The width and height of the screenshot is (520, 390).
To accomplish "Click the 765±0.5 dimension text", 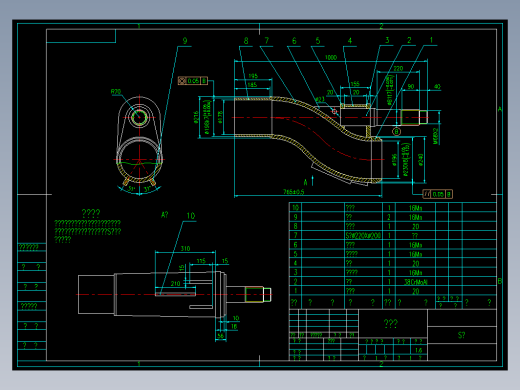I will pyautogui.click(x=294, y=192).
